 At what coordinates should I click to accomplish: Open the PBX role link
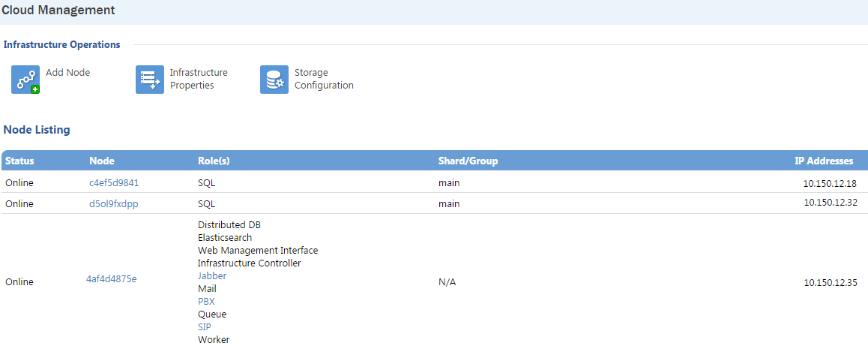click(x=206, y=302)
